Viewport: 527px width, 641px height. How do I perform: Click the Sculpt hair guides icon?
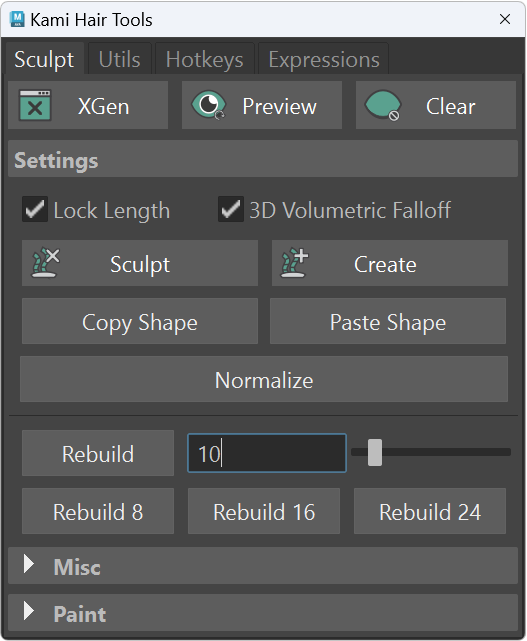[x=46, y=263]
